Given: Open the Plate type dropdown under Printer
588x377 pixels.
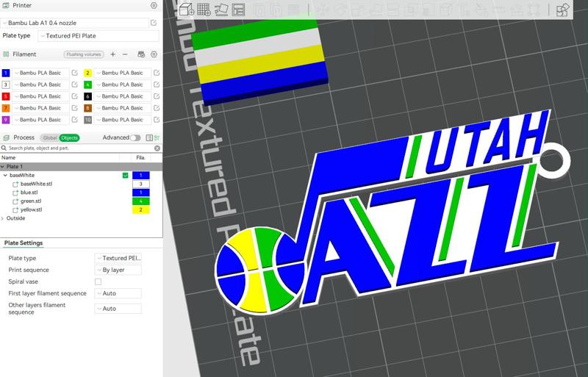Looking at the screenshot, I should point(98,36).
